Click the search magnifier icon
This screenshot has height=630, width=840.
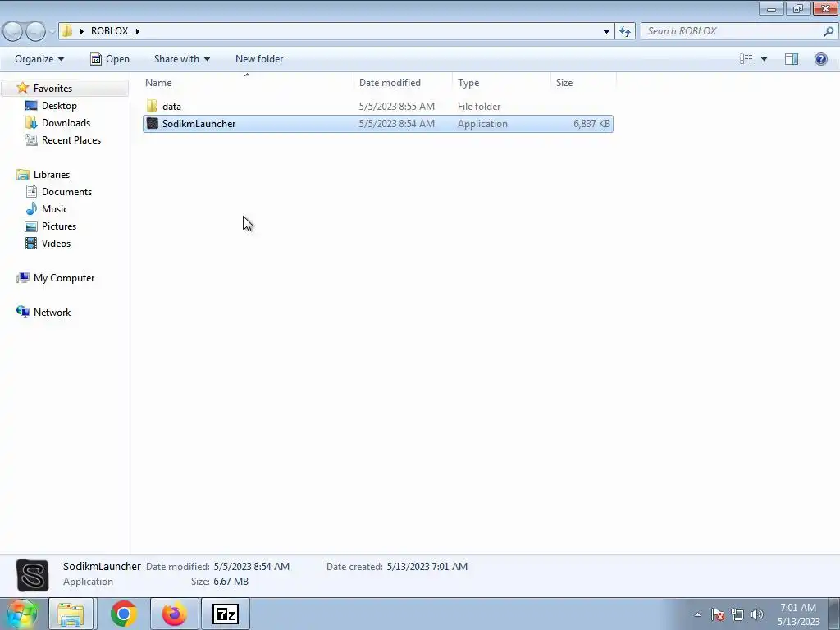tap(829, 31)
